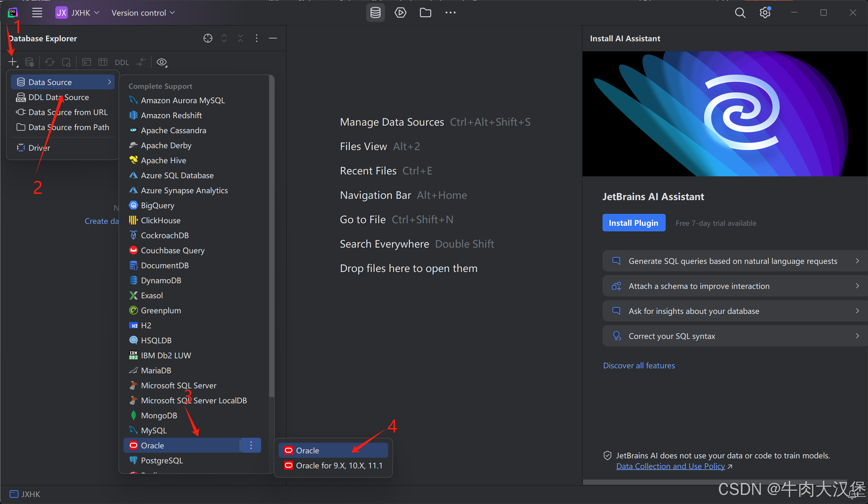Open Discover all features link
Screen dimensions: 868x504
639,365
